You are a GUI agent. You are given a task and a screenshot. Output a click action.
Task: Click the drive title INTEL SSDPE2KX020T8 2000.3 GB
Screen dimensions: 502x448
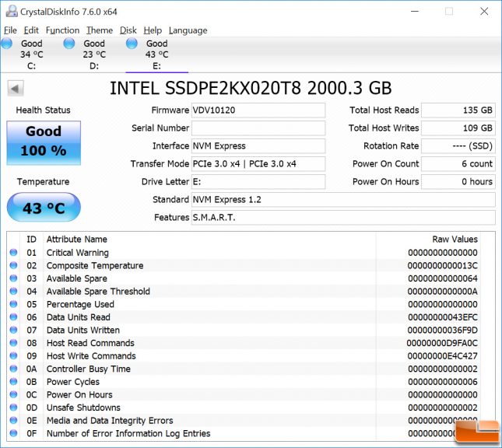pos(251,89)
